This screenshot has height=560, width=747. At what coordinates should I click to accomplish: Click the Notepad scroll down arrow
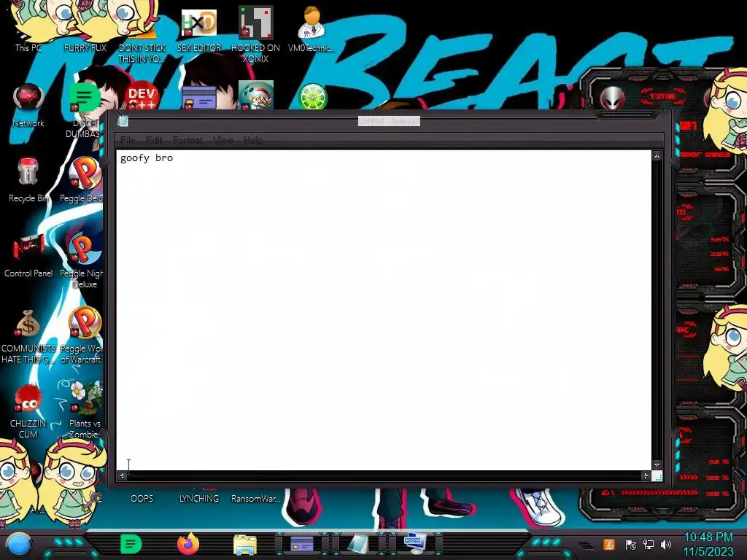(657, 464)
